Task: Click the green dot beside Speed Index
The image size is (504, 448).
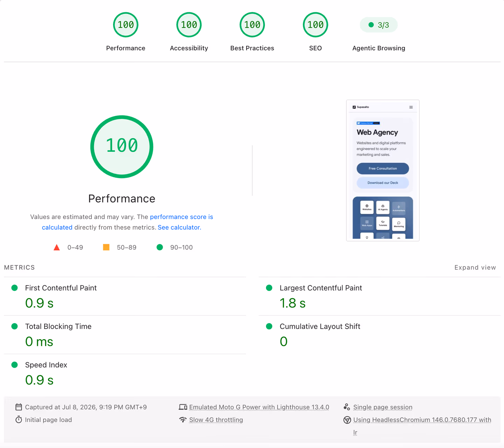Action: pyautogui.click(x=15, y=365)
